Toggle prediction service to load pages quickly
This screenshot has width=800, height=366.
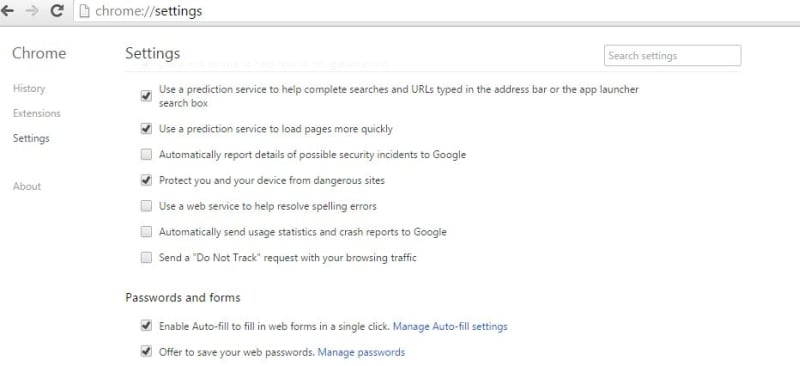tap(146, 129)
